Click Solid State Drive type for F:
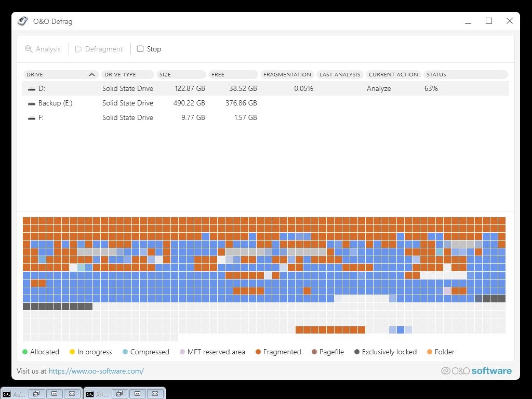Image resolution: width=532 pixels, height=399 pixels. pos(128,118)
